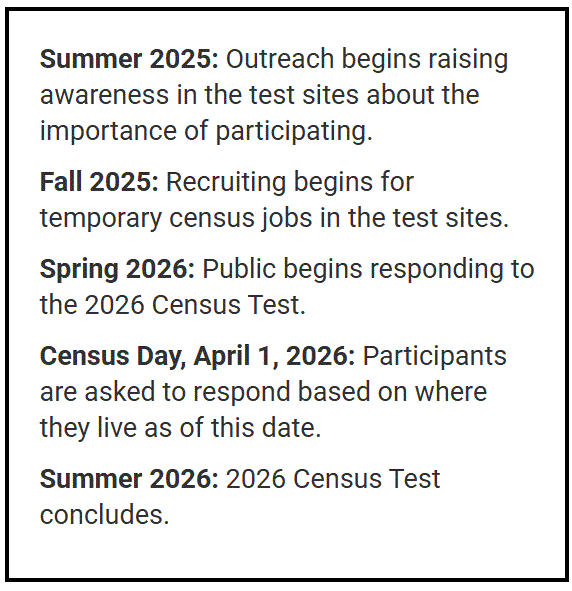The height and width of the screenshot is (591, 572).
Task: Click the 'Census Day, April 1, 2026:' heading
Action: 197,356
